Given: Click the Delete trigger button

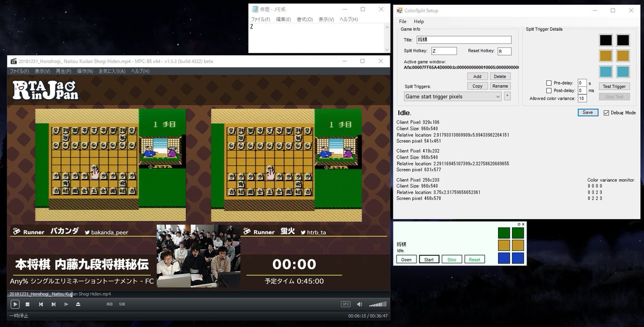Looking at the screenshot, I should [500, 77].
